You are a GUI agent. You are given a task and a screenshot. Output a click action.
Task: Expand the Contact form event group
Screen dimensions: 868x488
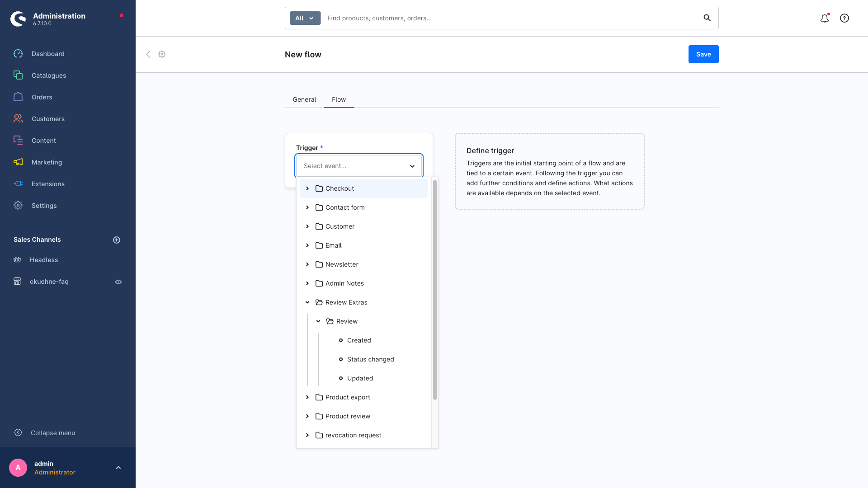point(307,207)
